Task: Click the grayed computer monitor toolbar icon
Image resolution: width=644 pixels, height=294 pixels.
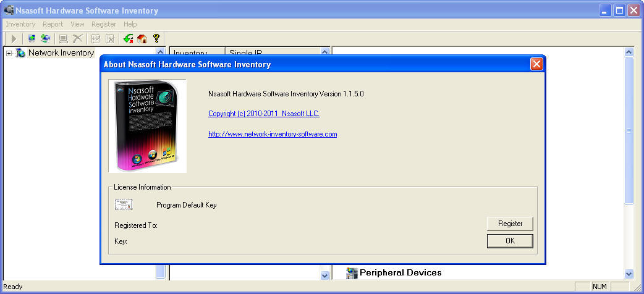Action: [63, 39]
